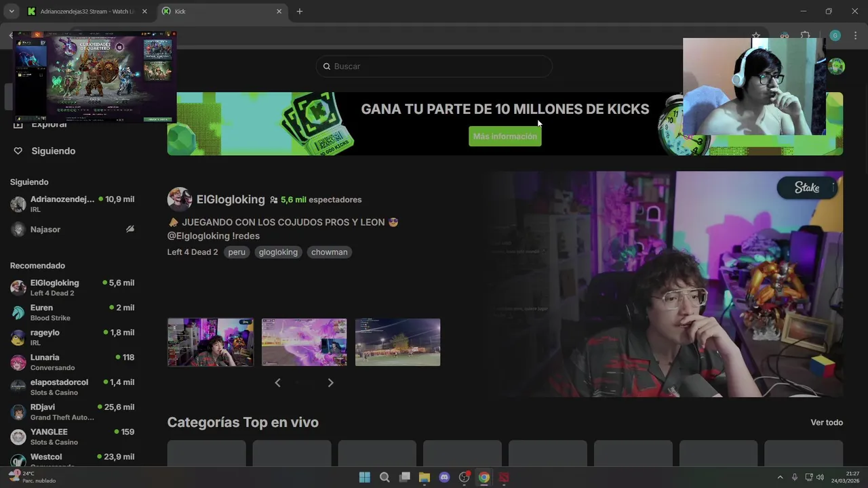The image size is (868, 488).
Task: Open the weather widget 24°C
Action: point(32,477)
